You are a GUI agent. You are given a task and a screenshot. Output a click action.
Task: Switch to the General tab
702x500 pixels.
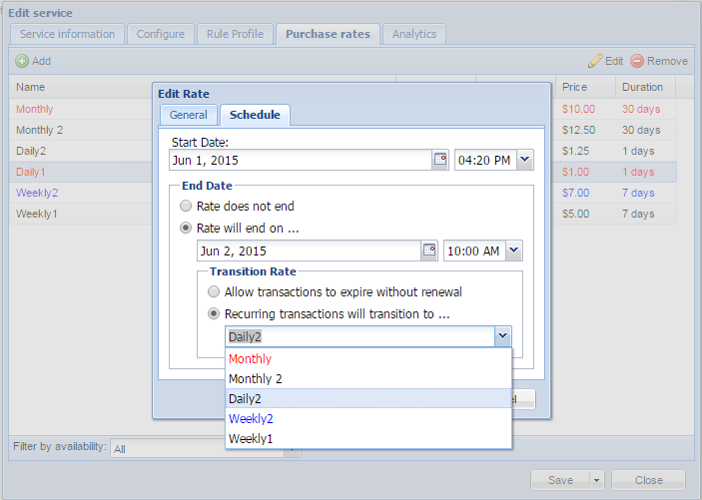pyautogui.click(x=188, y=115)
